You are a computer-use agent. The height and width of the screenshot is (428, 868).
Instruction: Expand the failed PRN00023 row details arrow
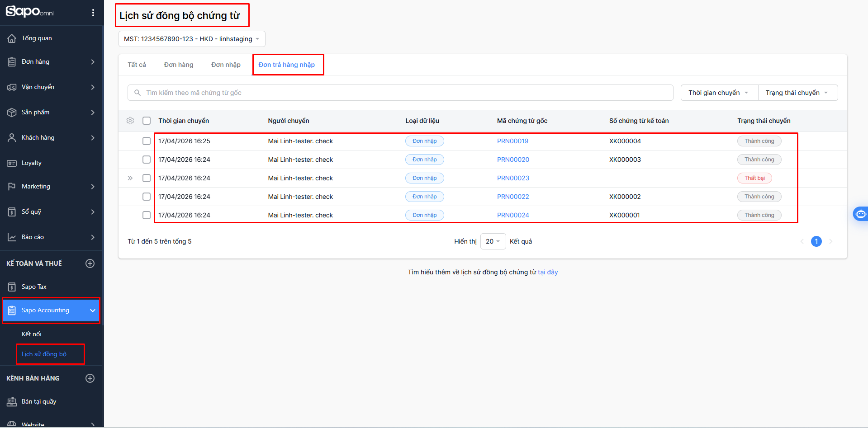[130, 178]
